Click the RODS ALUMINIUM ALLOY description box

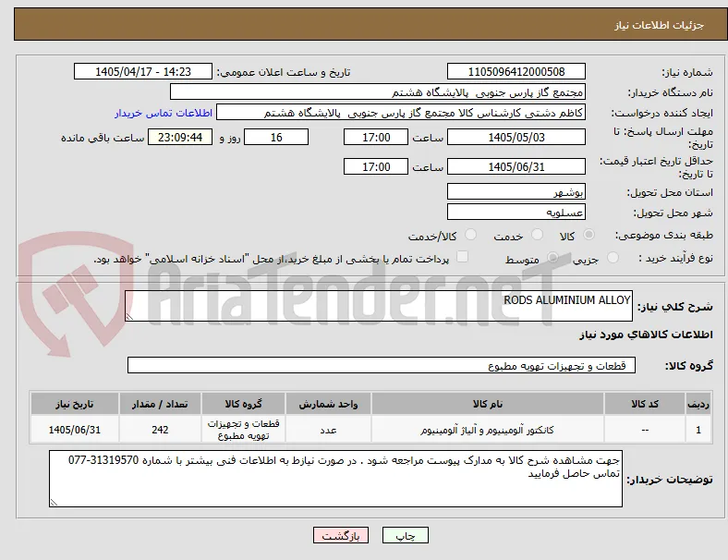[379, 306]
